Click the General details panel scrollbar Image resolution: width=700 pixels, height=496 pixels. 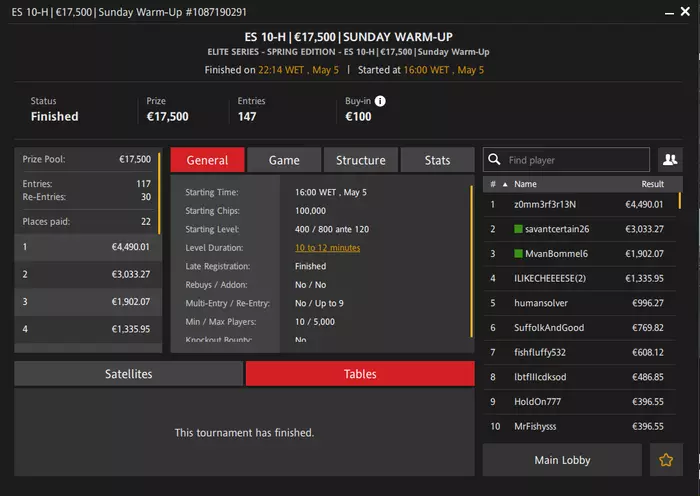(471, 262)
